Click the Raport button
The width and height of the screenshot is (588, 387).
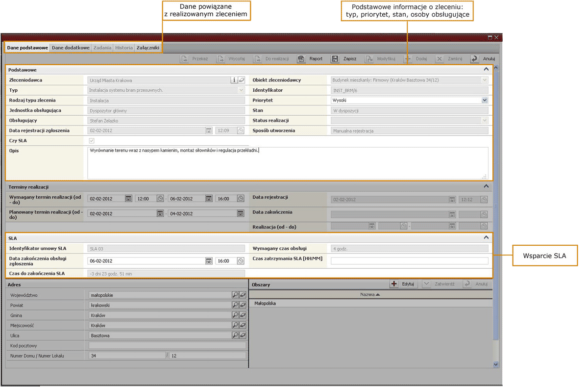point(310,59)
